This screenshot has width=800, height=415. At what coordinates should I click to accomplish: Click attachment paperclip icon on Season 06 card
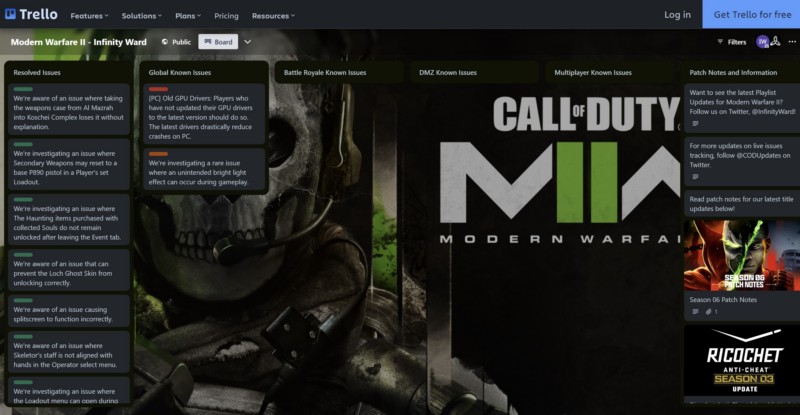click(708, 311)
